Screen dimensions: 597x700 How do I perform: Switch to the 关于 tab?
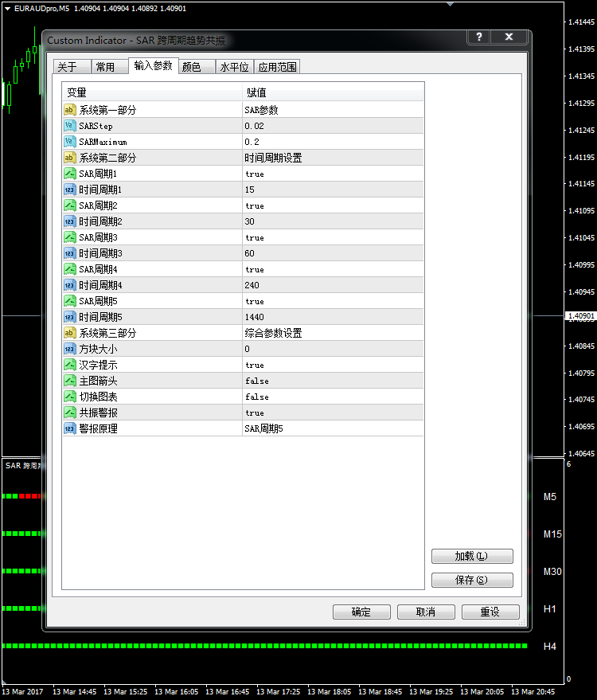[72, 67]
